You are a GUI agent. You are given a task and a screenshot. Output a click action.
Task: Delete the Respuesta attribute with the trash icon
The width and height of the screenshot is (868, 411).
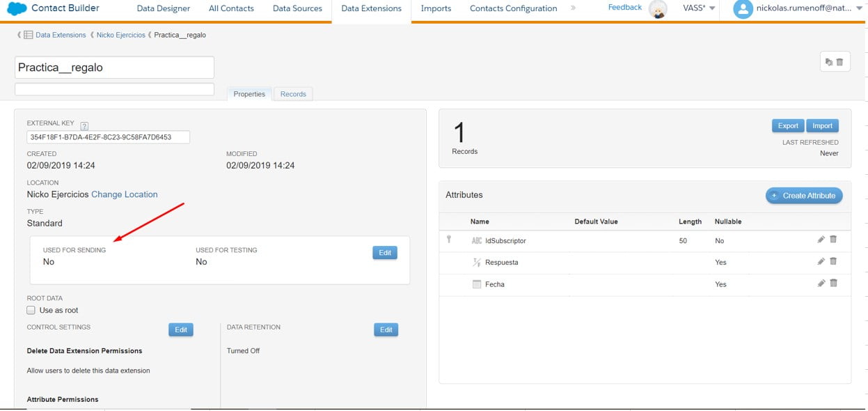point(833,261)
